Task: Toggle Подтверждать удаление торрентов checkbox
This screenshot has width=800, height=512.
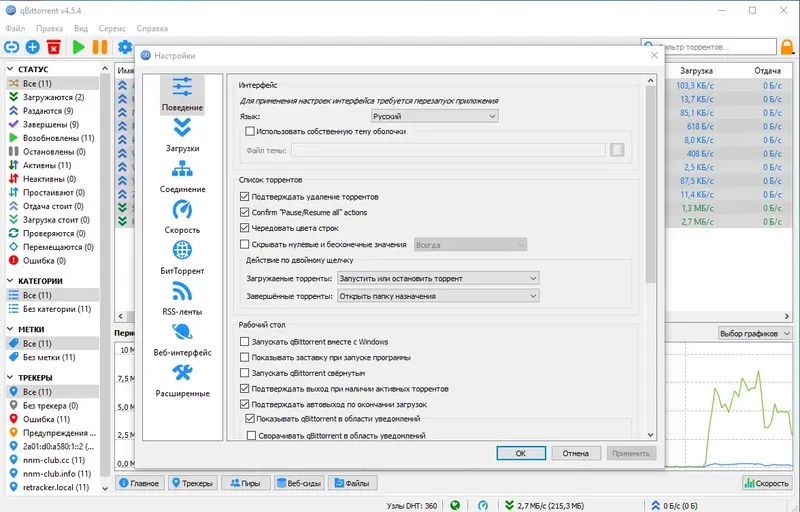Action: tap(244, 196)
